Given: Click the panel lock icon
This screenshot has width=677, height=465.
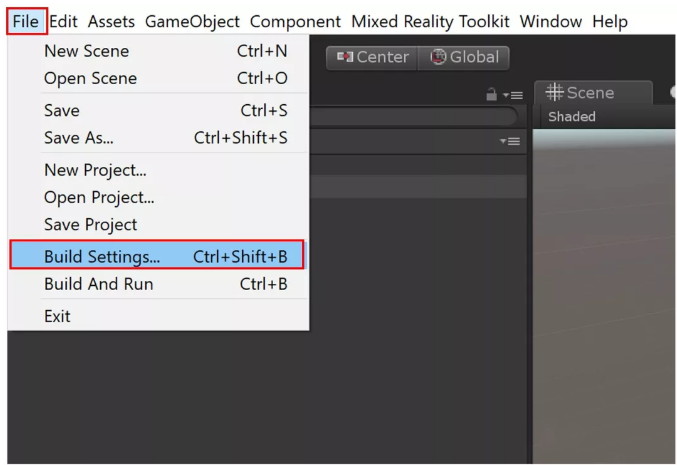Looking at the screenshot, I should click(x=491, y=94).
